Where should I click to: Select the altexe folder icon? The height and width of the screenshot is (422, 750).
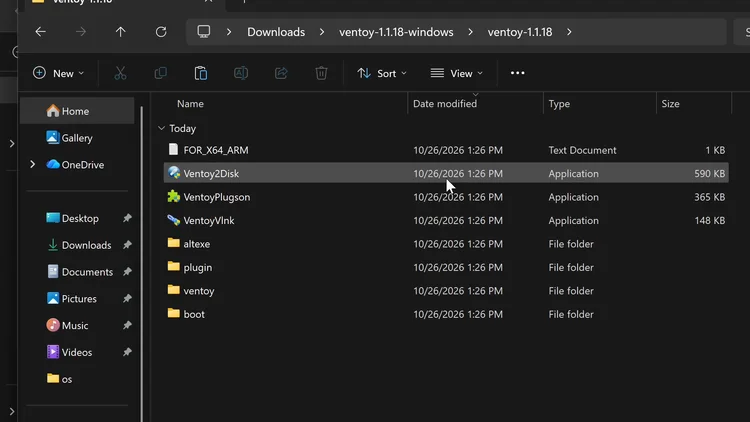pyautogui.click(x=174, y=243)
